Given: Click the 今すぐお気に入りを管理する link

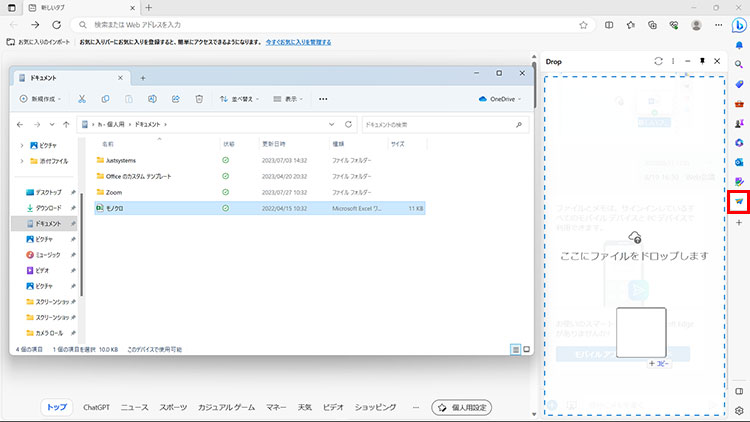Looking at the screenshot, I should click(x=311, y=43).
